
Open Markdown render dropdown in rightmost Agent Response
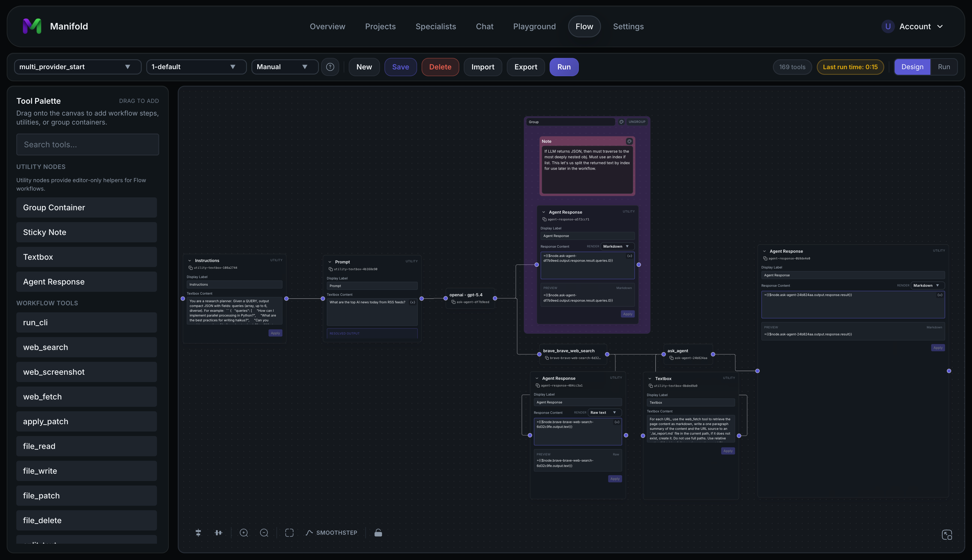[927, 285]
